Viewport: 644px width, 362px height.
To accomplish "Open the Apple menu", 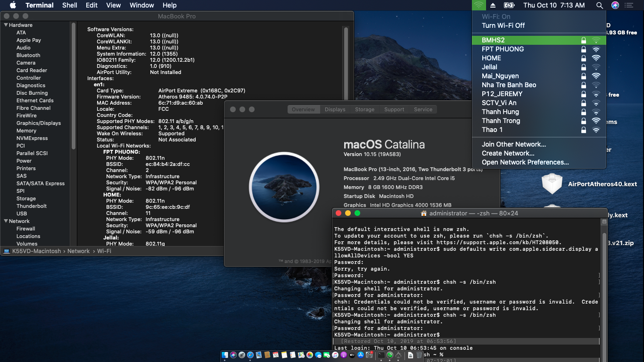I will click(x=13, y=5).
